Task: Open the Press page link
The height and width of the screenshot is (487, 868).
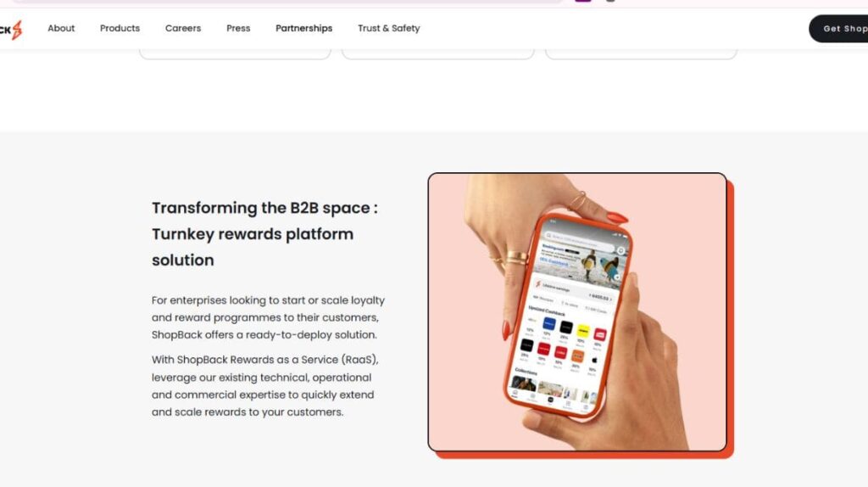Action: click(x=238, y=28)
